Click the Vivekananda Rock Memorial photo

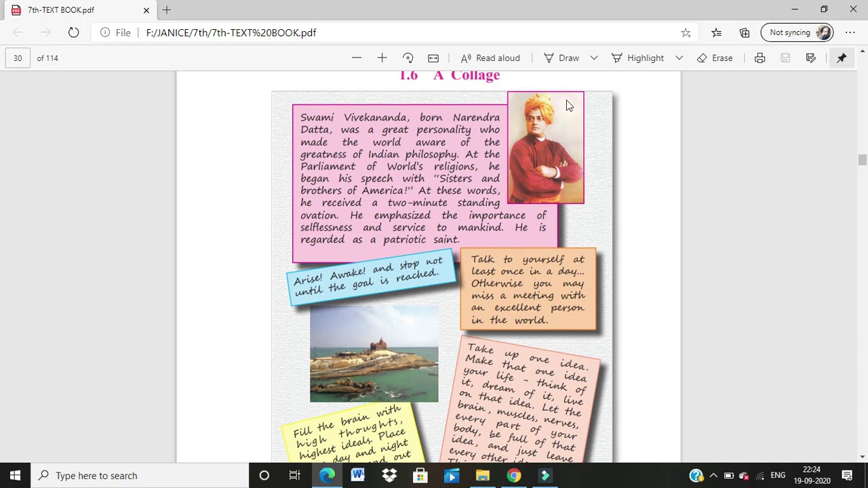click(x=374, y=354)
